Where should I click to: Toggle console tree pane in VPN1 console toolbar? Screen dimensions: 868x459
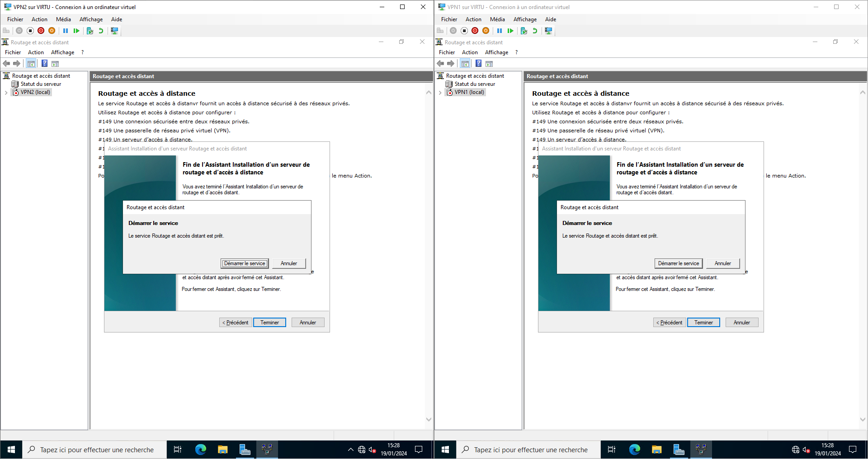tap(465, 64)
